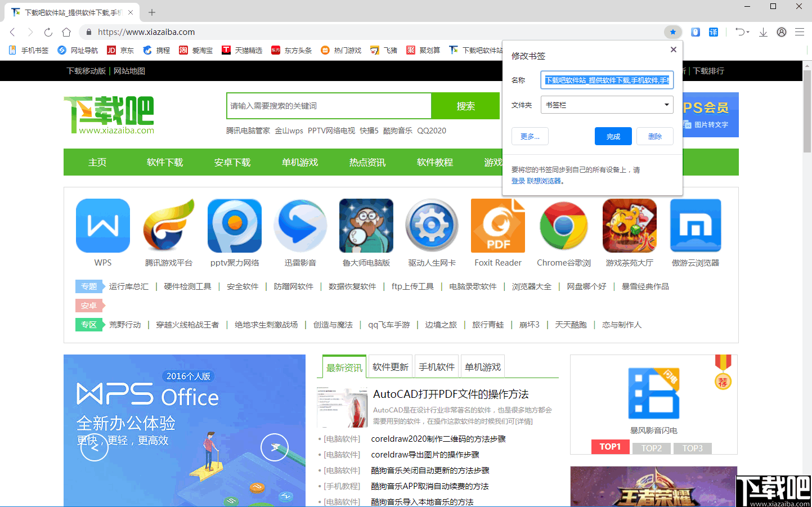Click the keyword search input box
The height and width of the screenshot is (507, 812).
[329, 106]
